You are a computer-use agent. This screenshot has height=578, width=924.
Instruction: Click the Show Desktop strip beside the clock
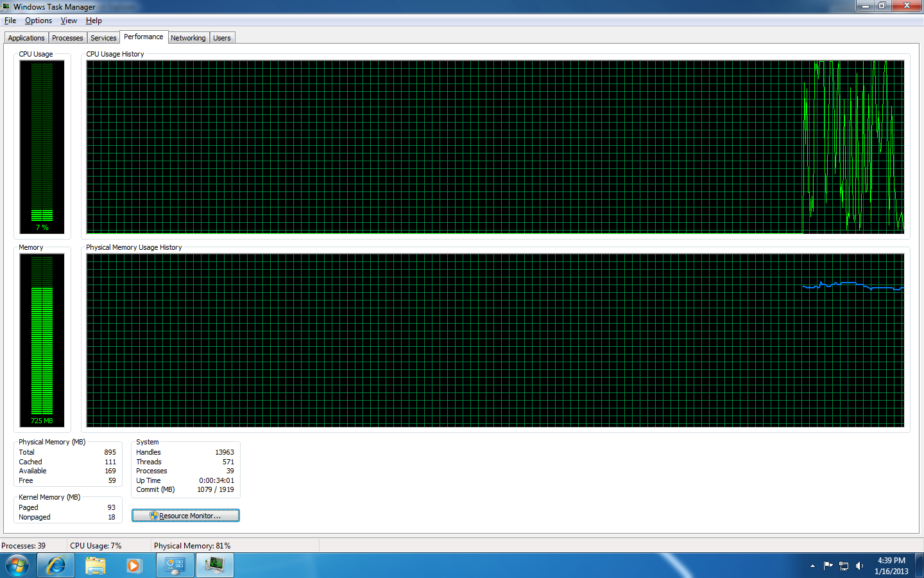coord(920,566)
